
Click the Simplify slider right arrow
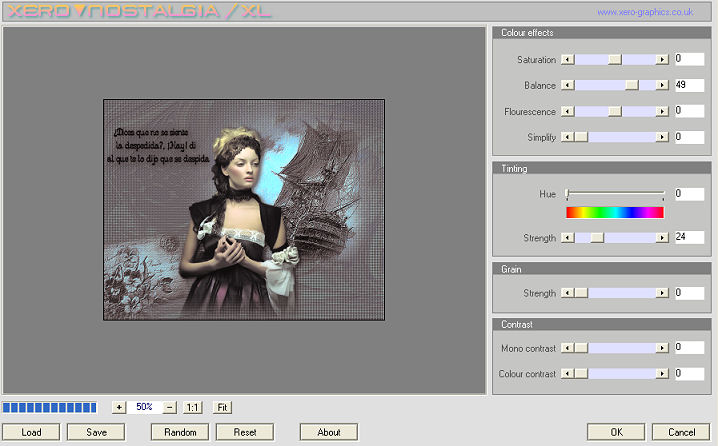[x=662, y=137]
